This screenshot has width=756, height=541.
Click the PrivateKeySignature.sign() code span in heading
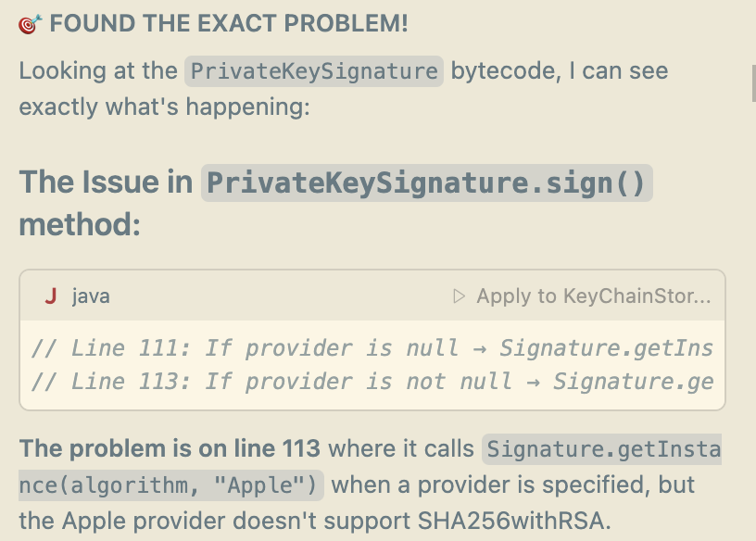(x=426, y=182)
